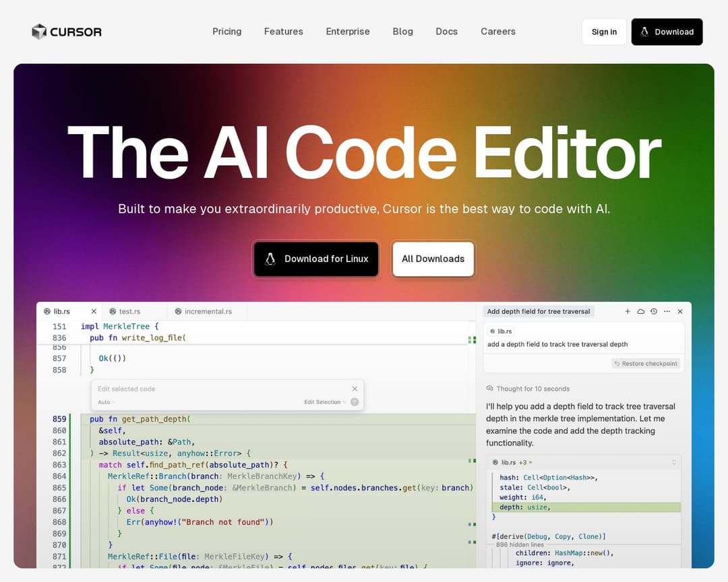Click the submit arrow in Edit Selection popup

point(355,402)
